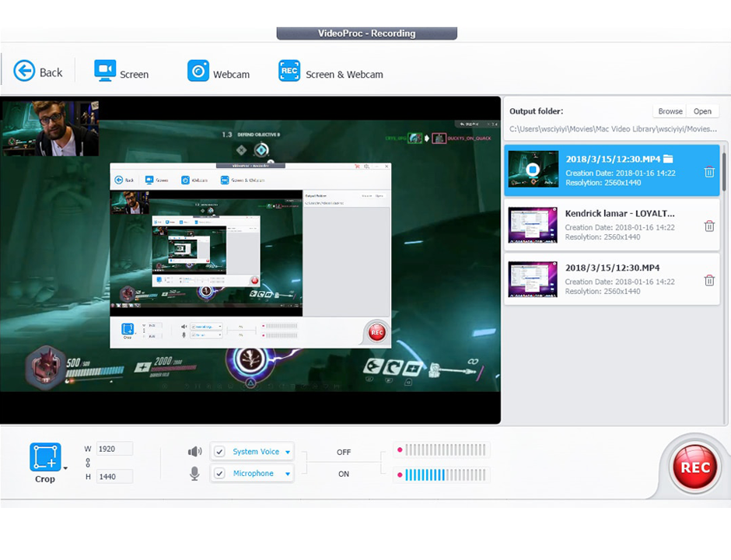Delete the Kendrick lamar recording
The height and width of the screenshot is (560, 731).
click(x=709, y=226)
